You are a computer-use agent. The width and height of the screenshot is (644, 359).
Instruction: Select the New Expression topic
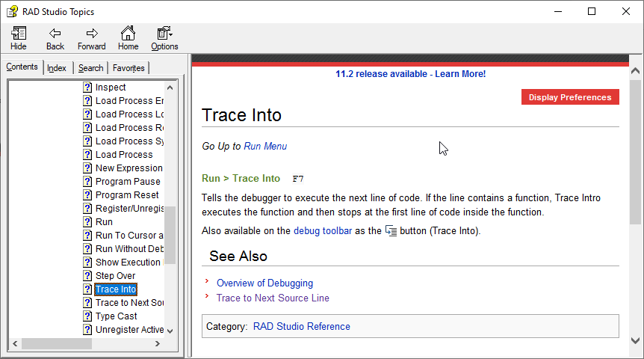(129, 168)
